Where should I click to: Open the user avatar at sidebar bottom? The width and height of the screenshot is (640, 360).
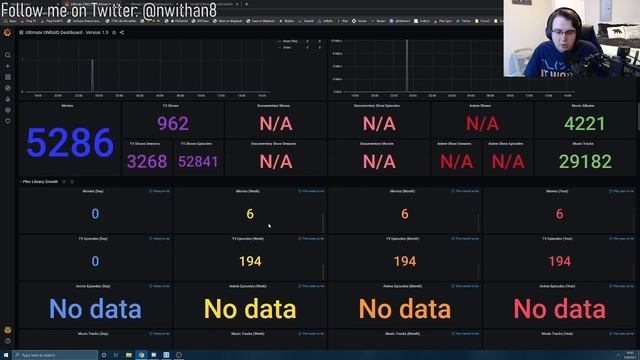pyautogui.click(x=7, y=330)
